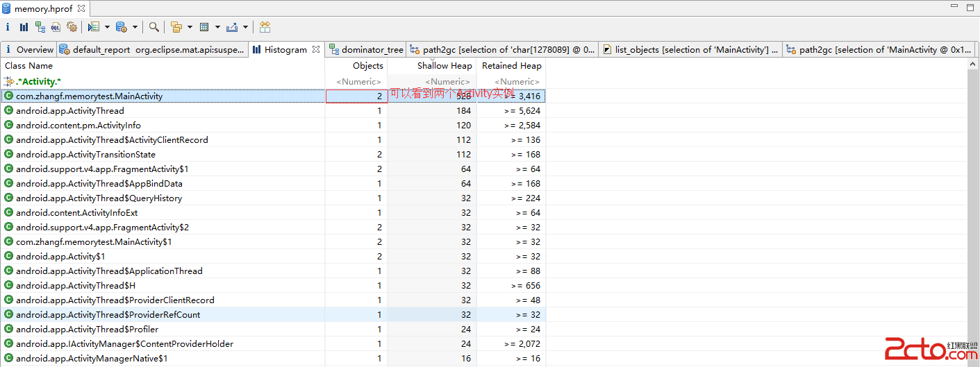Open the Dominator Tree toolbar icon
Viewport: 980px width, 367px height.
40,27
